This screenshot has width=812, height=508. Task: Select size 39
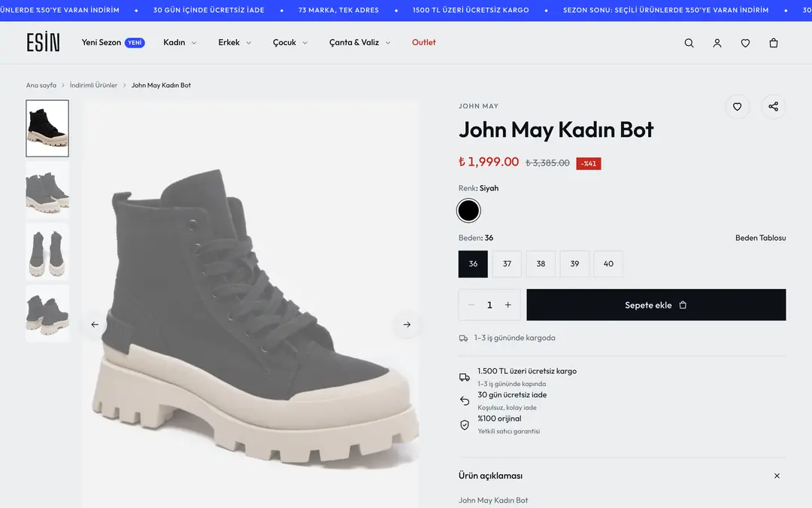tap(575, 264)
